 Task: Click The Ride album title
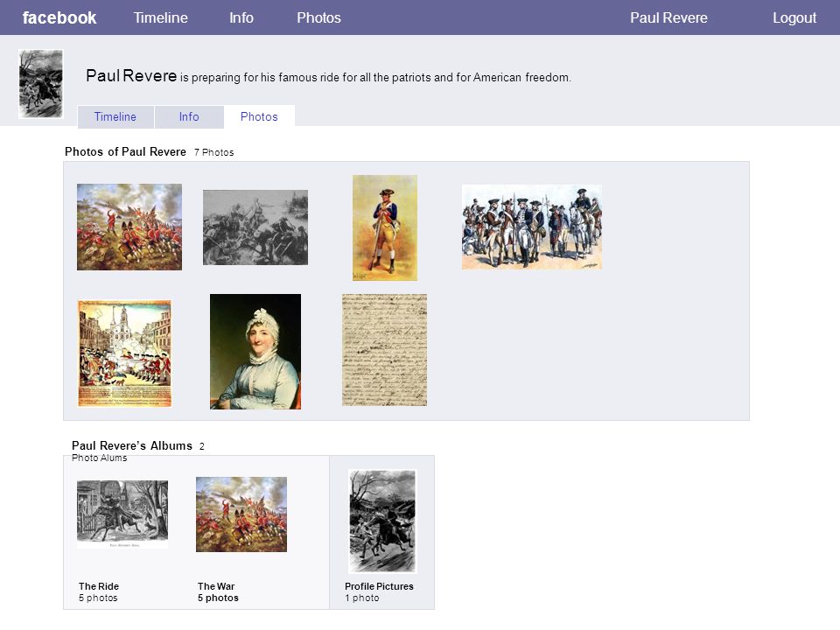coord(99,586)
